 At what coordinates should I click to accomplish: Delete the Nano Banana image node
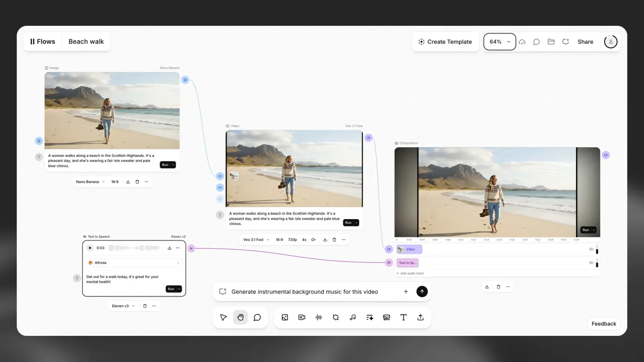coord(137,182)
